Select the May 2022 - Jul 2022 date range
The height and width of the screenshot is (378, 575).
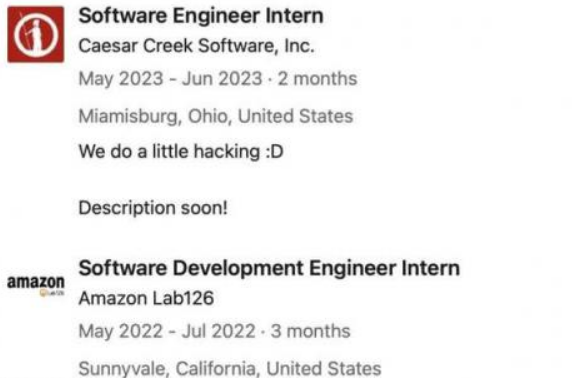(167, 331)
